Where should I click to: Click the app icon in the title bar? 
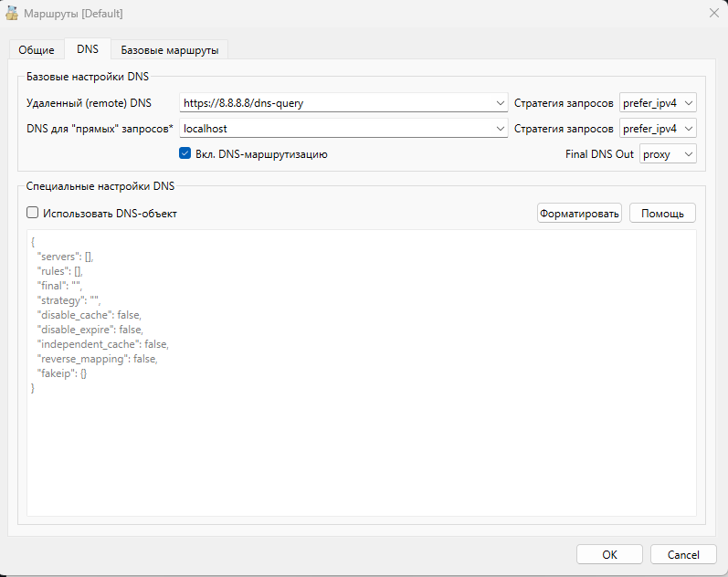pyautogui.click(x=12, y=14)
